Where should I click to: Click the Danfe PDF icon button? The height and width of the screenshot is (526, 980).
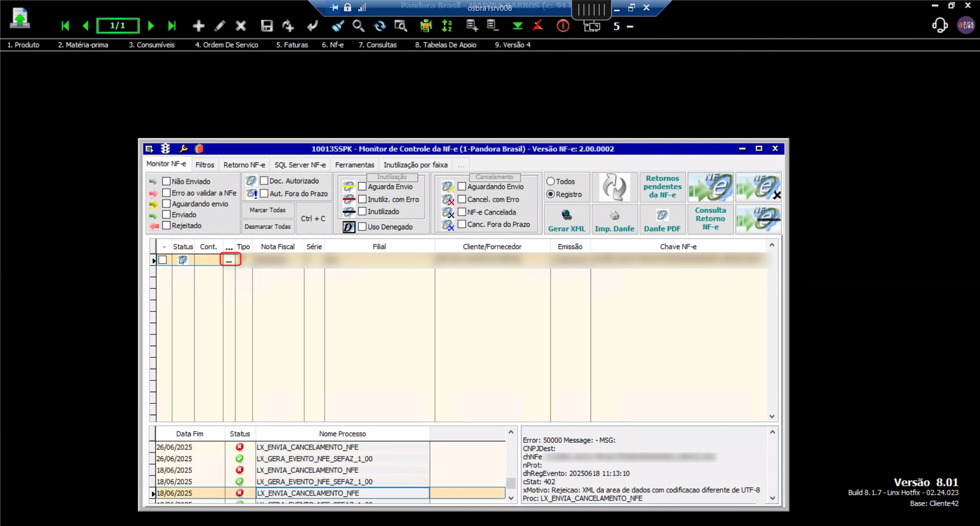[x=662, y=219]
